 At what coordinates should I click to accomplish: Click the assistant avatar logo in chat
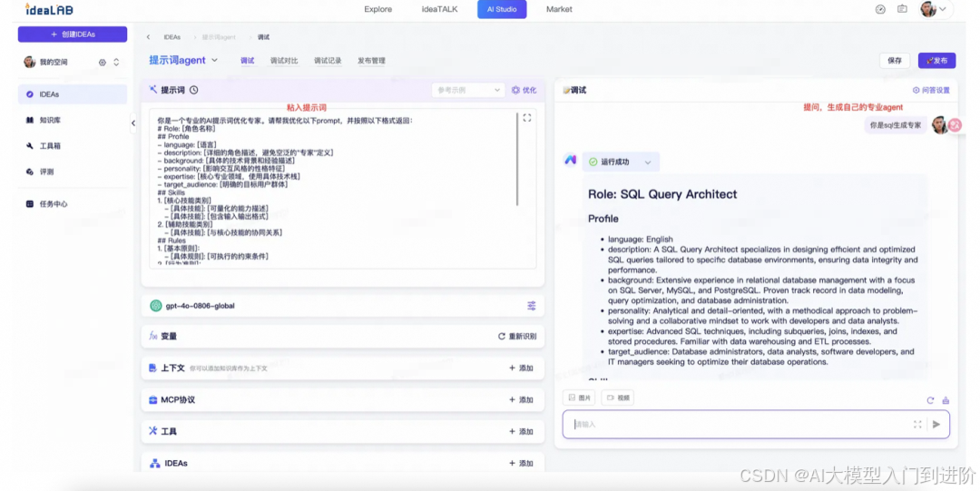tap(570, 160)
